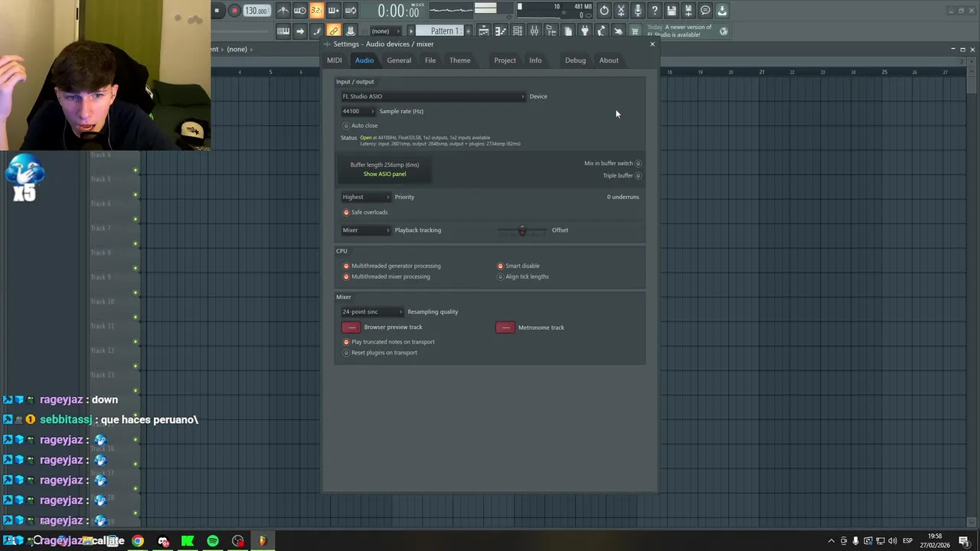Viewport: 980px width, 551px height.
Task: Open the FL Studio ASIO device dropdown
Action: (433, 96)
